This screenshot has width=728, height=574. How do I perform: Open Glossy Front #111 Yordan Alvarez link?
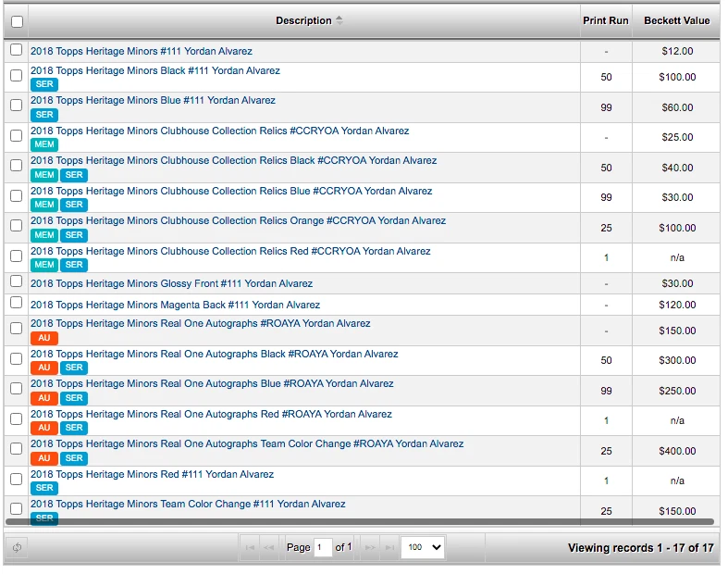pos(171,283)
